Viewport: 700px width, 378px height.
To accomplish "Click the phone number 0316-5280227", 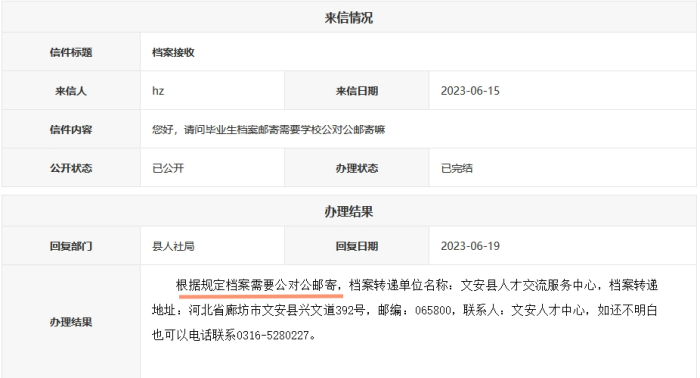I will tap(272, 335).
